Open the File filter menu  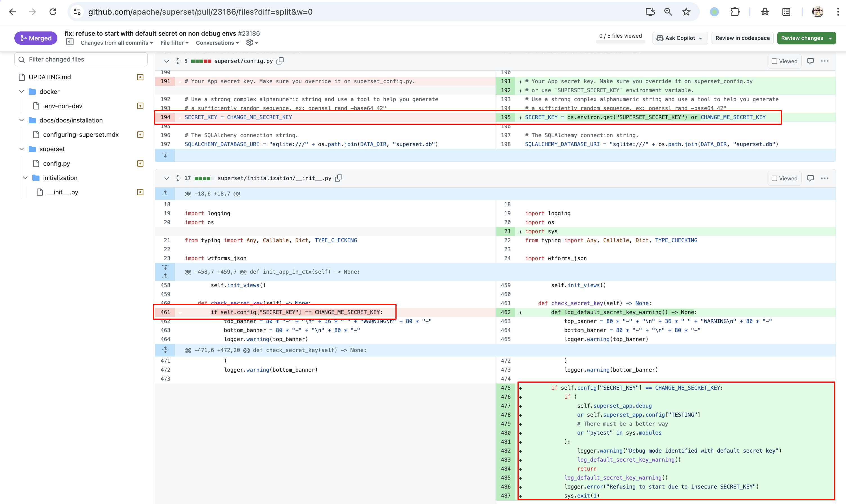[174, 43]
